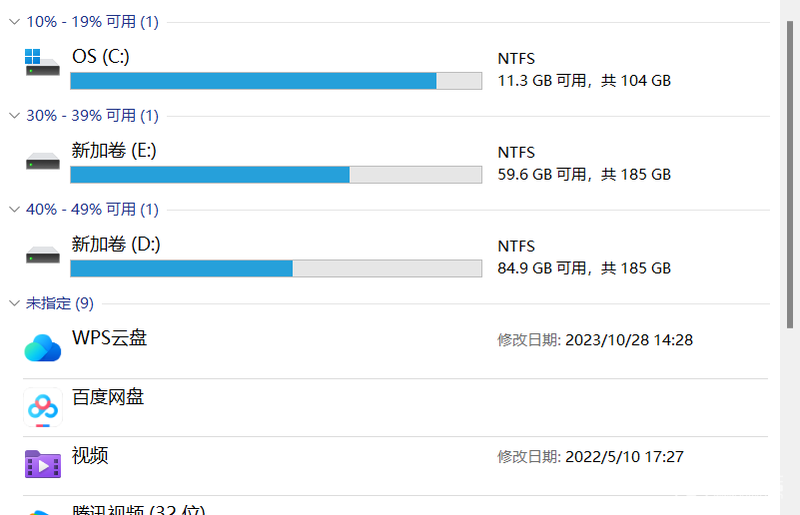Select the 新加卷 (D:) drive icon
800x515 pixels.
tap(42, 255)
